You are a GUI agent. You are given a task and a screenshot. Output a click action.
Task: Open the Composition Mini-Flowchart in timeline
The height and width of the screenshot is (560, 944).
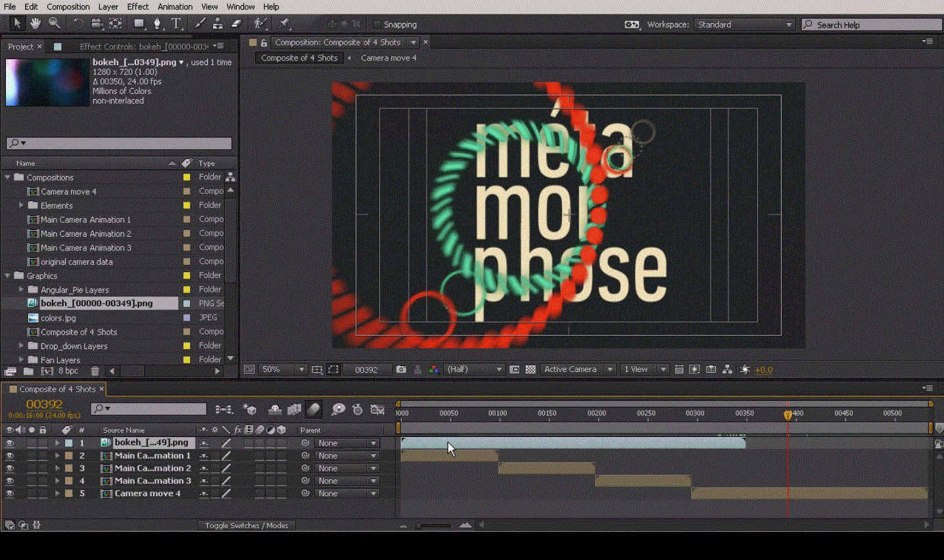[224, 409]
